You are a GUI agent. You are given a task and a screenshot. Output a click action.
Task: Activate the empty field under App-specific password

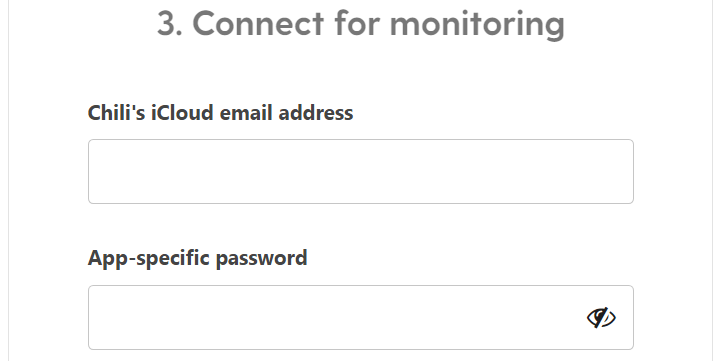pos(361,317)
